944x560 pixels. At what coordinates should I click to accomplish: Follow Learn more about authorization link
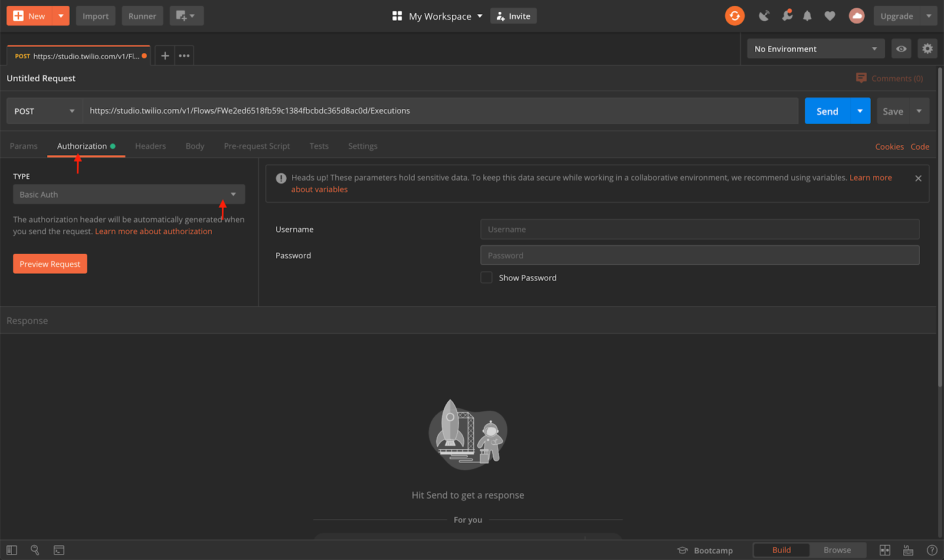tap(153, 231)
